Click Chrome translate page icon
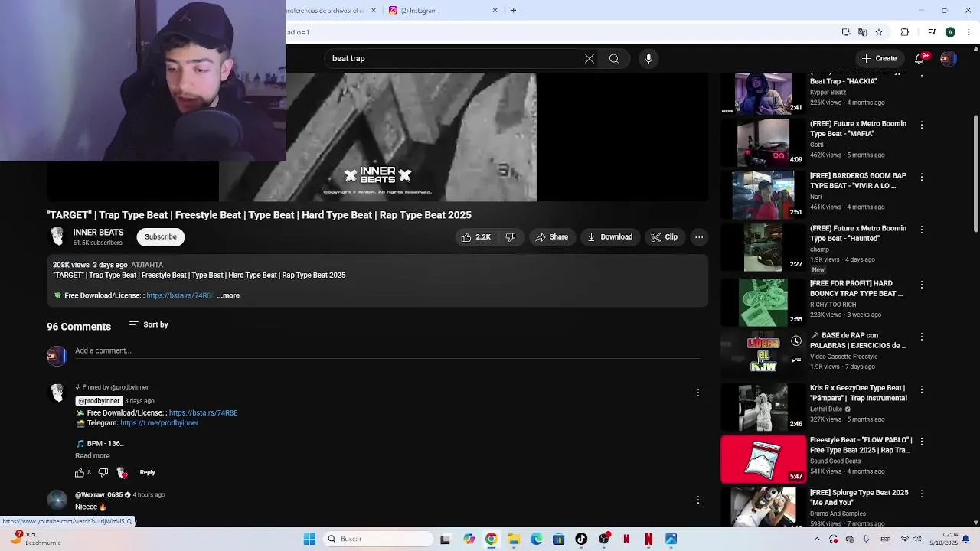The height and width of the screenshot is (551, 980). pyautogui.click(x=862, y=32)
